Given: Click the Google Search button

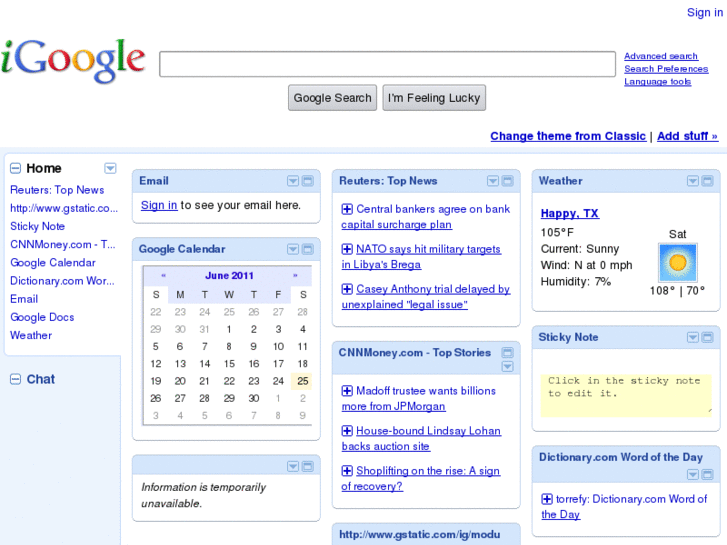Looking at the screenshot, I should point(332,98).
